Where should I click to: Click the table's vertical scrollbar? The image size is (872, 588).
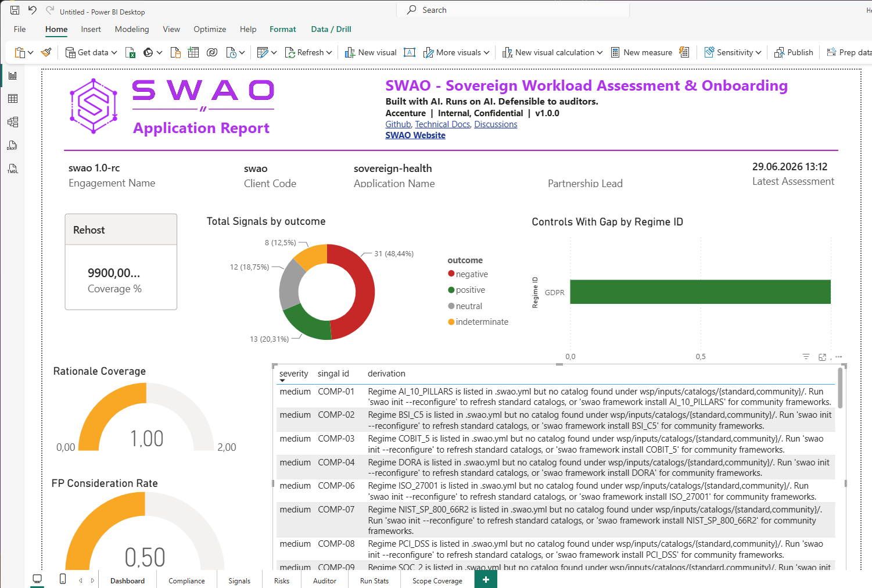840,388
